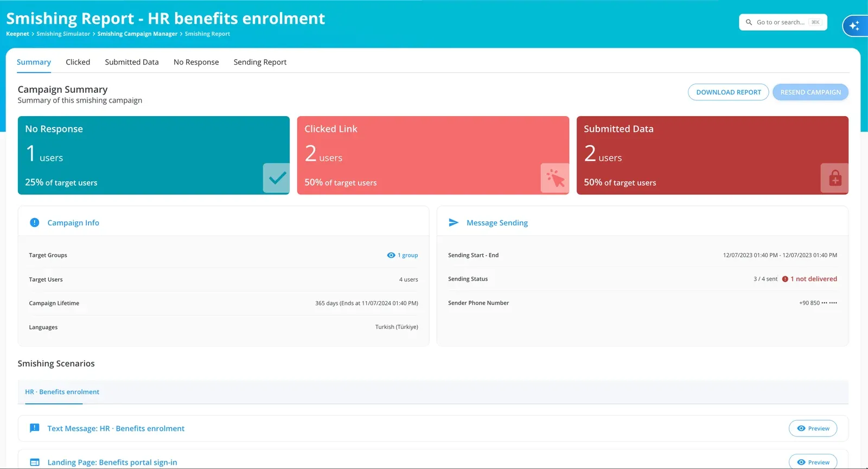Click Landing Page: Benefits portal sign-in title
The width and height of the screenshot is (868, 469).
(112, 462)
